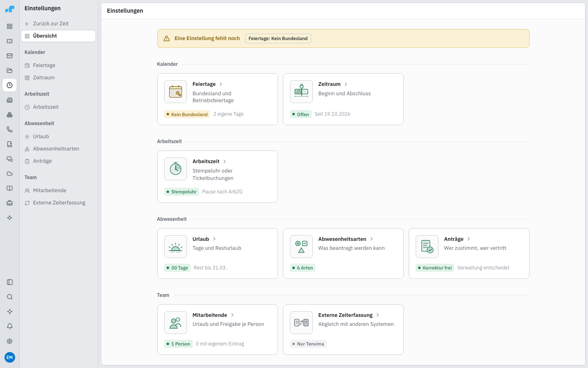Click the 'Feiertage: Kein Bundesland' warning chip
Viewport: 588px width, 368px height.
click(x=278, y=38)
